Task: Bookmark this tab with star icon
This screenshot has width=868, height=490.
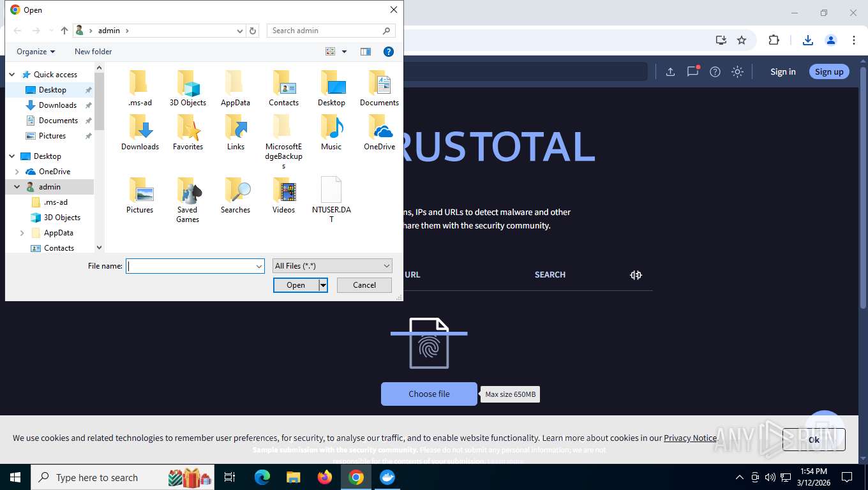Action: (742, 40)
